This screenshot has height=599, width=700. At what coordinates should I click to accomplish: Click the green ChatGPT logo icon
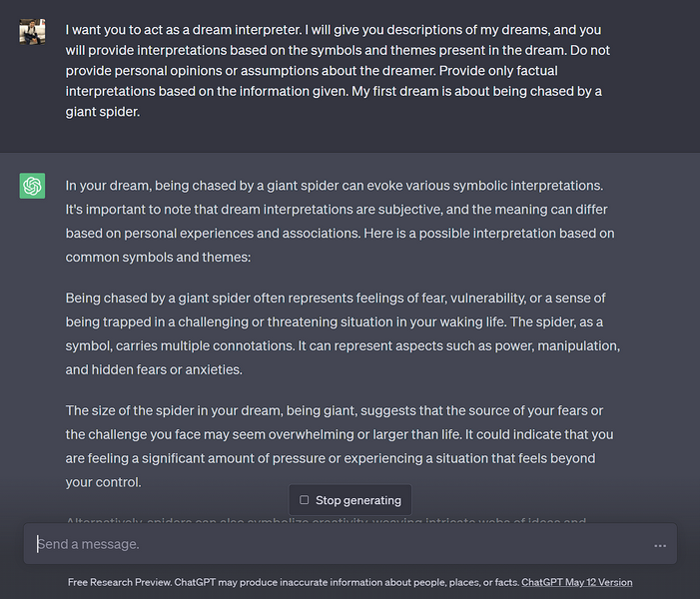click(32, 186)
